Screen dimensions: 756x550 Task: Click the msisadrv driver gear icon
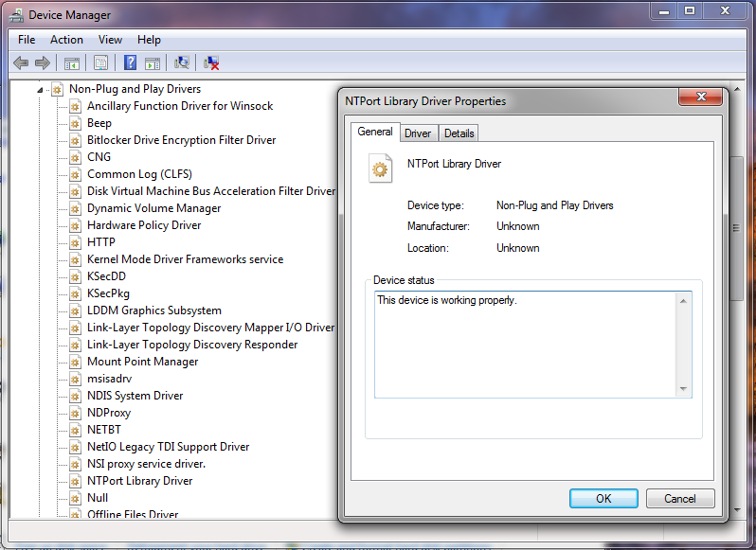(75, 379)
